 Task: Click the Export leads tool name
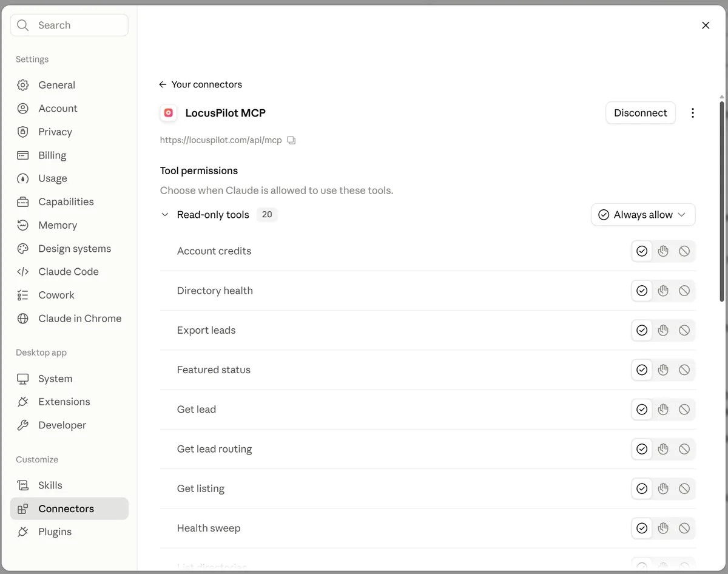(x=206, y=330)
